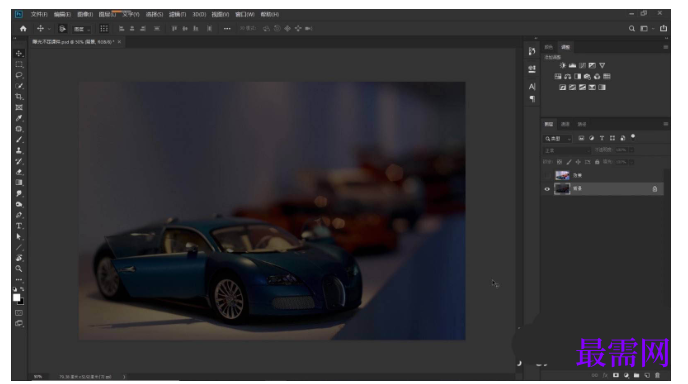This screenshot has height=384, width=688.
Task: Create a new layer from panel bottom
Action: click(647, 375)
